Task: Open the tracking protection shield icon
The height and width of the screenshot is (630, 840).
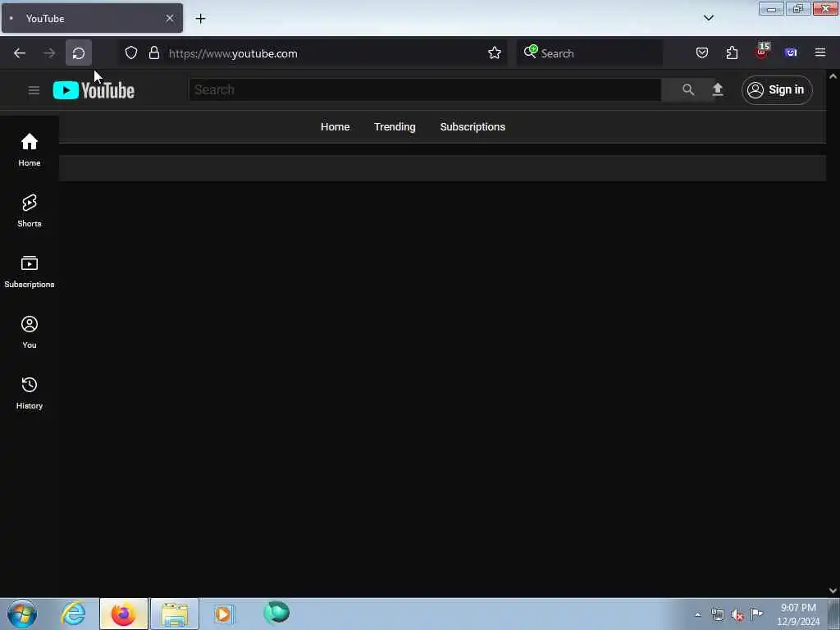Action: tap(131, 53)
